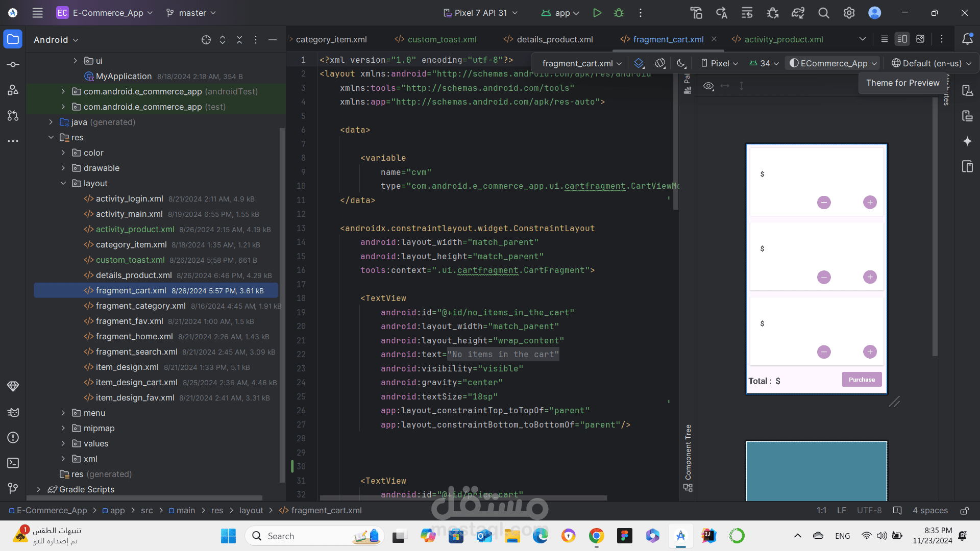Switch to category_item.xml tab
980x551 pixels.
pyautogui.click(x=331, y=39)
